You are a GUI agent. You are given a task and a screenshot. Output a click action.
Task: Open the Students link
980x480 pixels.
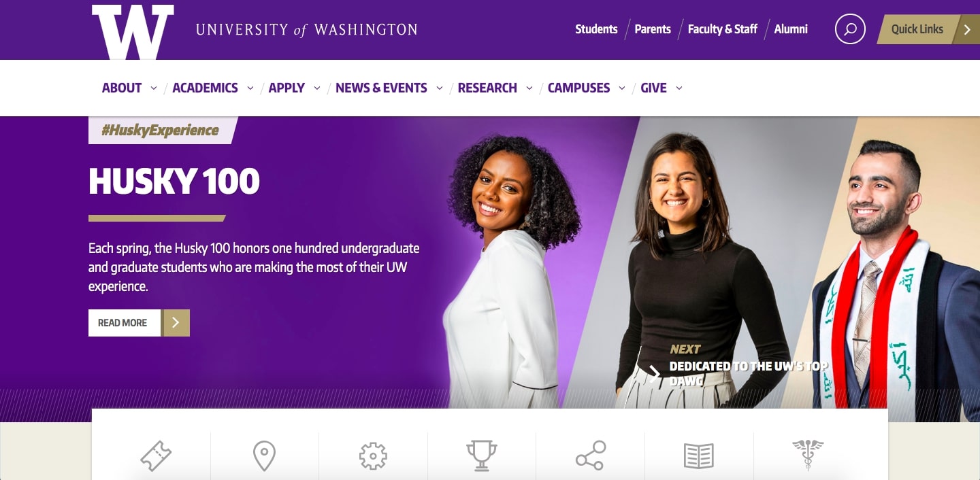pos(596,29)
